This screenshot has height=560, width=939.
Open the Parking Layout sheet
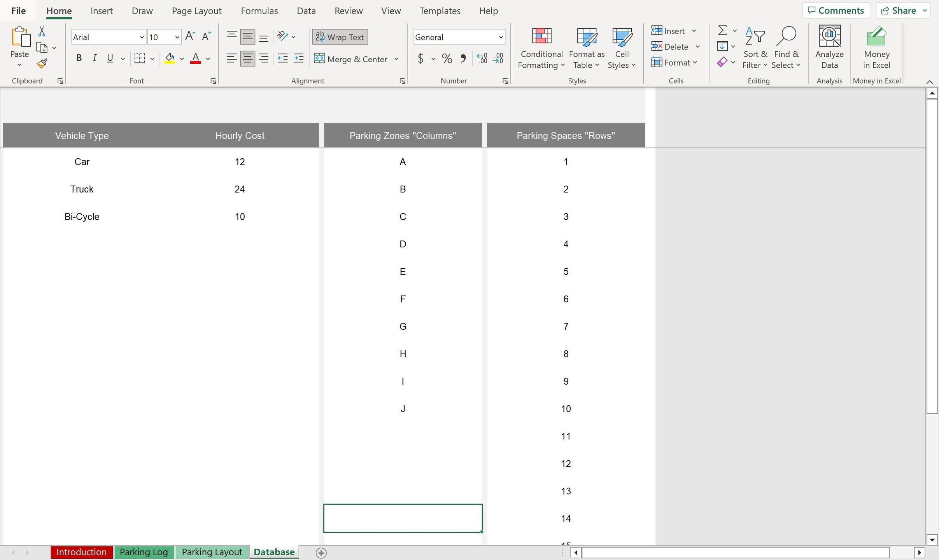pyautogui.click(x=212, y=552)
